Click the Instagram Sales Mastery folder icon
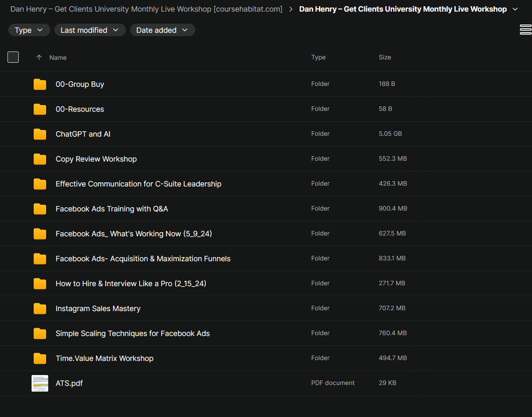The image size is (532, 417). [40, 309]
